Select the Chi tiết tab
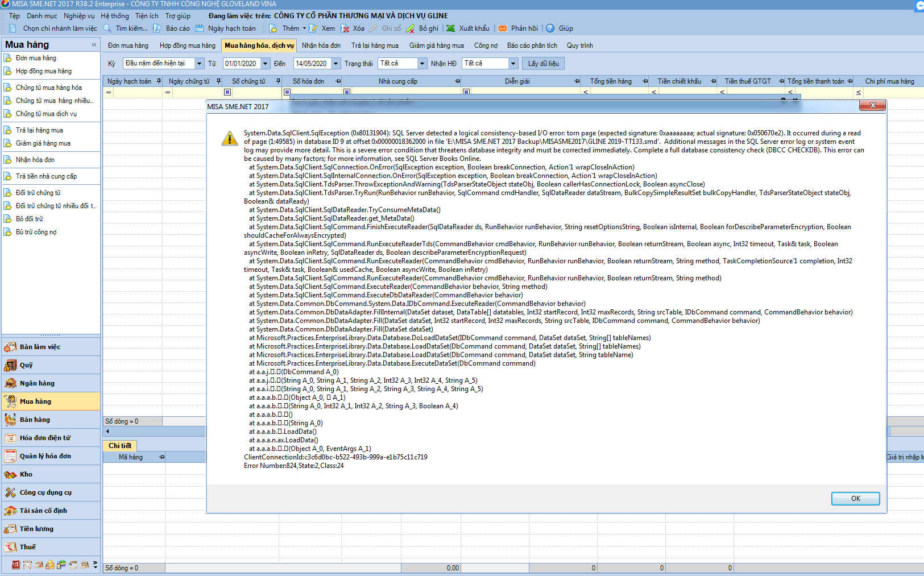The height and width of the screenshot is (576, 924). pyautogui.click(x=120, y=446)
